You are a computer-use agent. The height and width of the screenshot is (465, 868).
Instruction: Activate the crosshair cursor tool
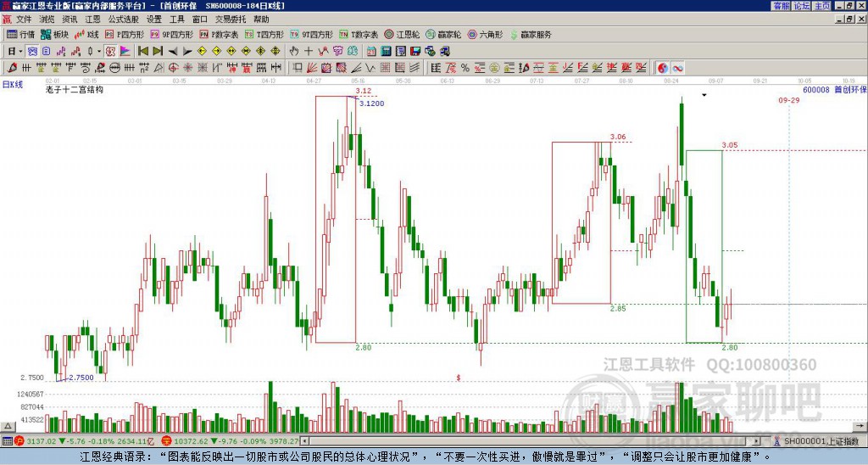click(309, 51)
